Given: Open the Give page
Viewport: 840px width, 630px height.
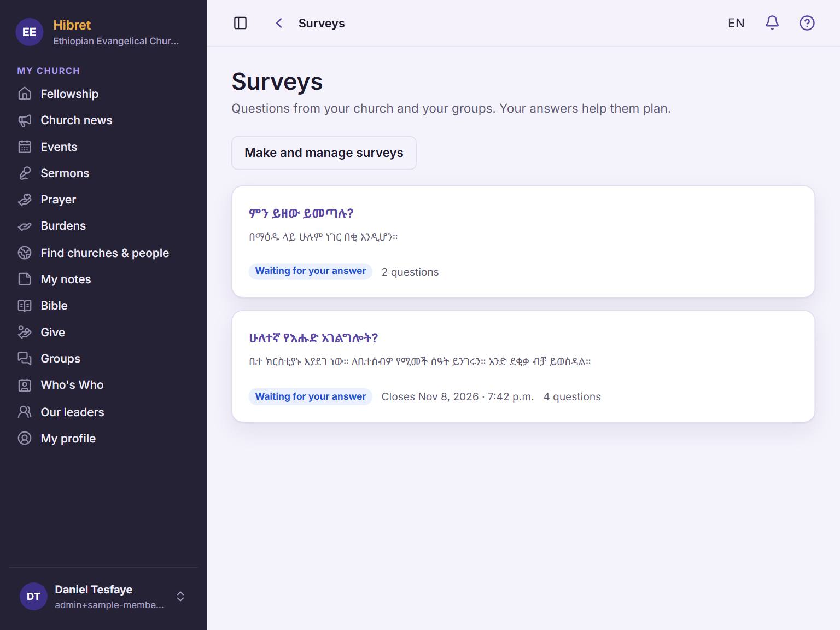Looking at the screenshot, I should (x=103, y=332).
